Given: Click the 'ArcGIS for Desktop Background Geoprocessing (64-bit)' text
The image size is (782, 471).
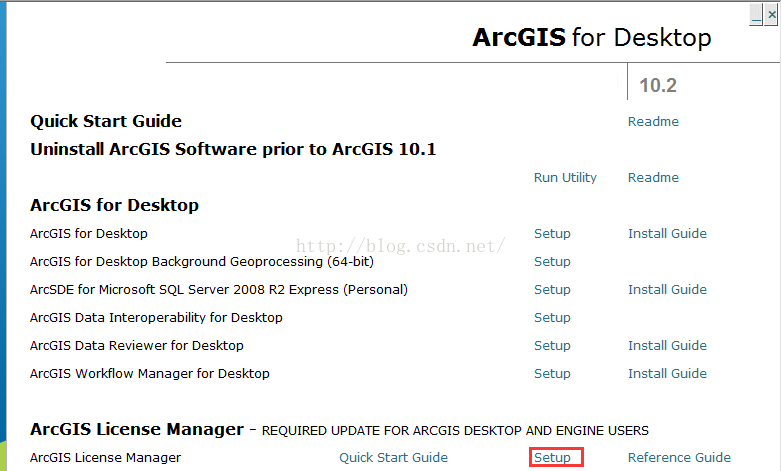Looking at the screenshot, I should pyautogui.click(x=201, y=262).
